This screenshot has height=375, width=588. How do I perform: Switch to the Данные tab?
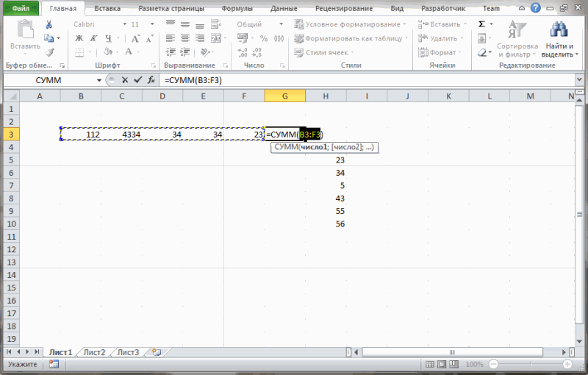click(x=284, y=8)
